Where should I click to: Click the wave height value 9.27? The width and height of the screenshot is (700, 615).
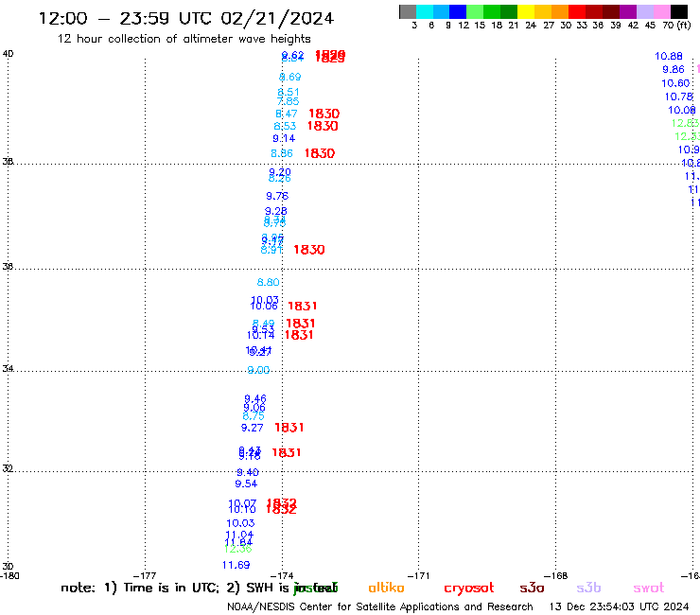pos(253,428)
